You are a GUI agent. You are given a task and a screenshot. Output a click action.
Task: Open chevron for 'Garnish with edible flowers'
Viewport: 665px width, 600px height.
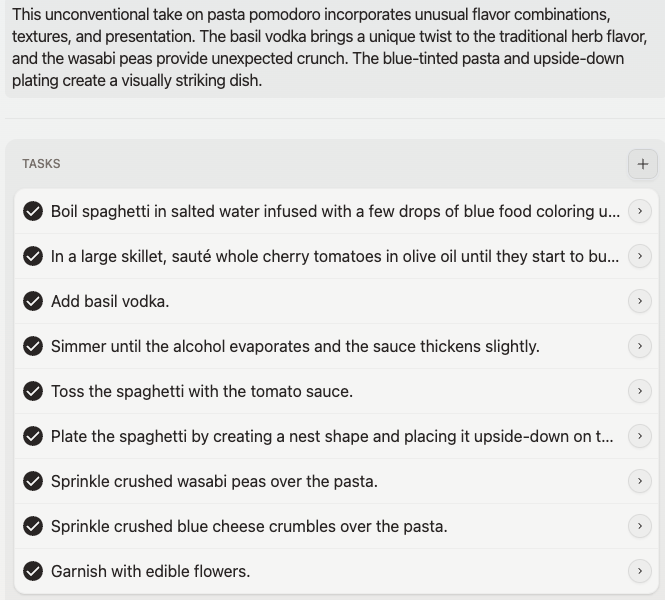[x=640, y=571]
